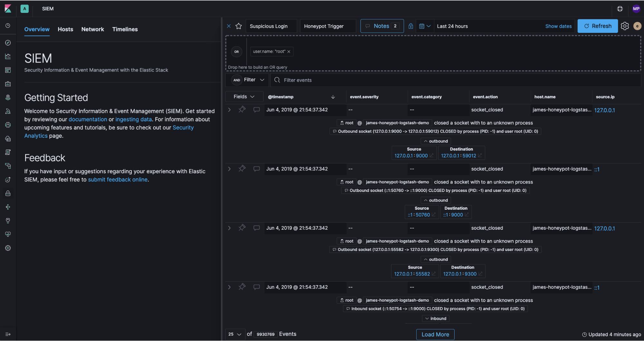Click the 'e' avatar next to settings
Screen dimensions: 644x341
(x=637, y=26)
